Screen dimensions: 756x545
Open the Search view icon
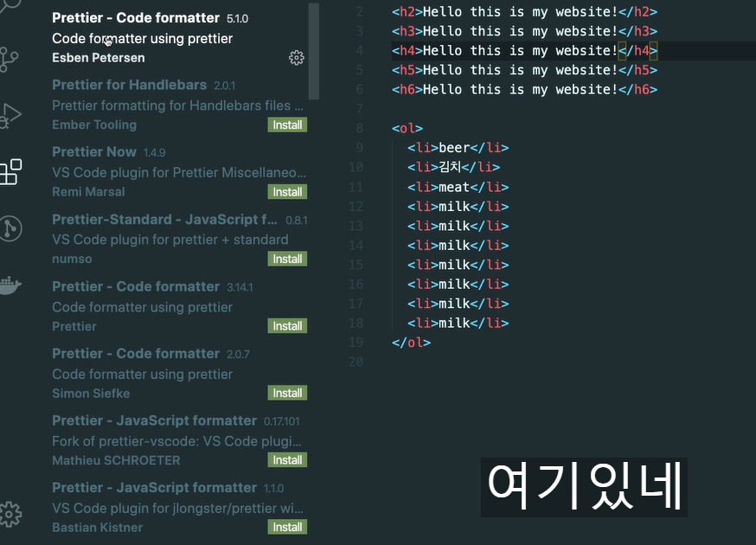(10, 7)
